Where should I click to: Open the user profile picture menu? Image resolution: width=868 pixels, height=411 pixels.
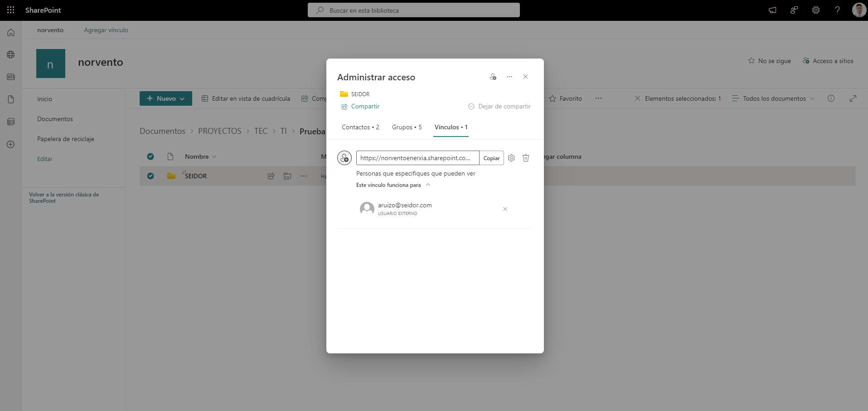(x=858, y=10)
